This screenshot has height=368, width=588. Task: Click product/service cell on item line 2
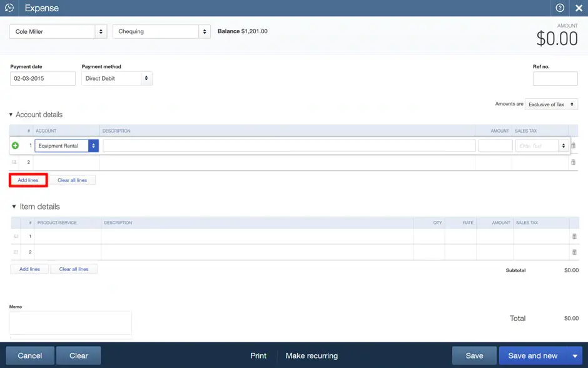(68, 252)
